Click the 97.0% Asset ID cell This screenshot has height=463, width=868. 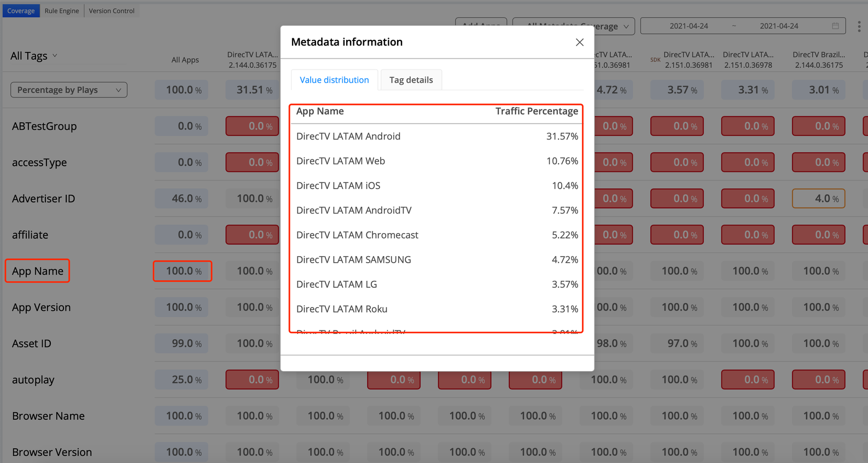tap(677, 343)
